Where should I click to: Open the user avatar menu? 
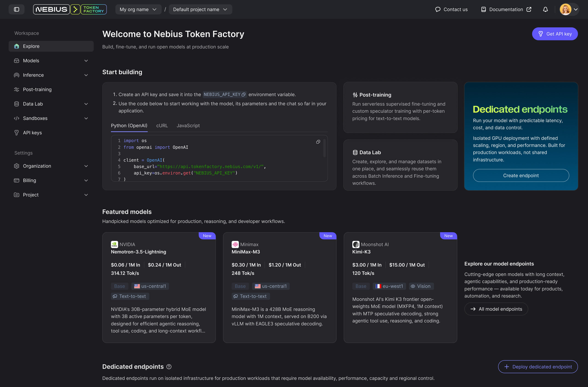569,9
